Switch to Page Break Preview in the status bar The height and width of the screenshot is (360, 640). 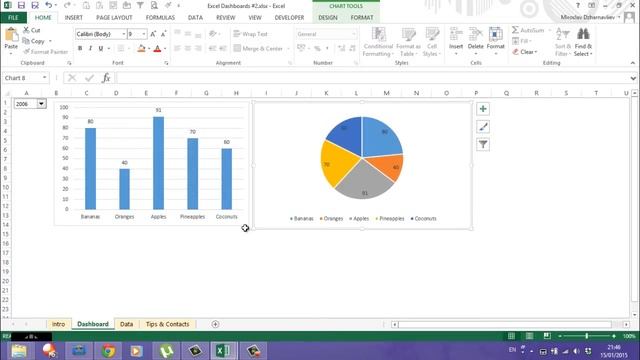coord(547,336)
